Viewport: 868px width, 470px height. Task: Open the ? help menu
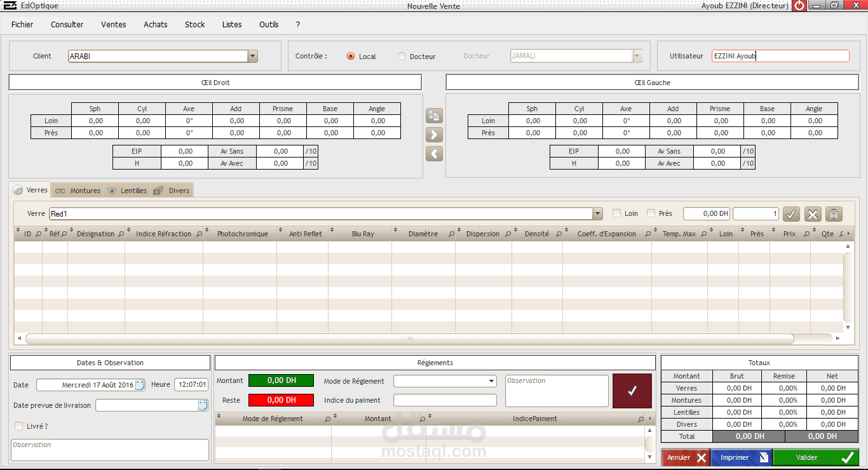point(298,25)
